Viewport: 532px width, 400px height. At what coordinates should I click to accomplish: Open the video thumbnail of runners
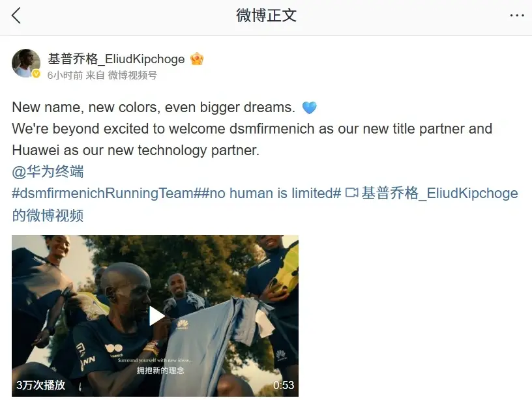155,316
